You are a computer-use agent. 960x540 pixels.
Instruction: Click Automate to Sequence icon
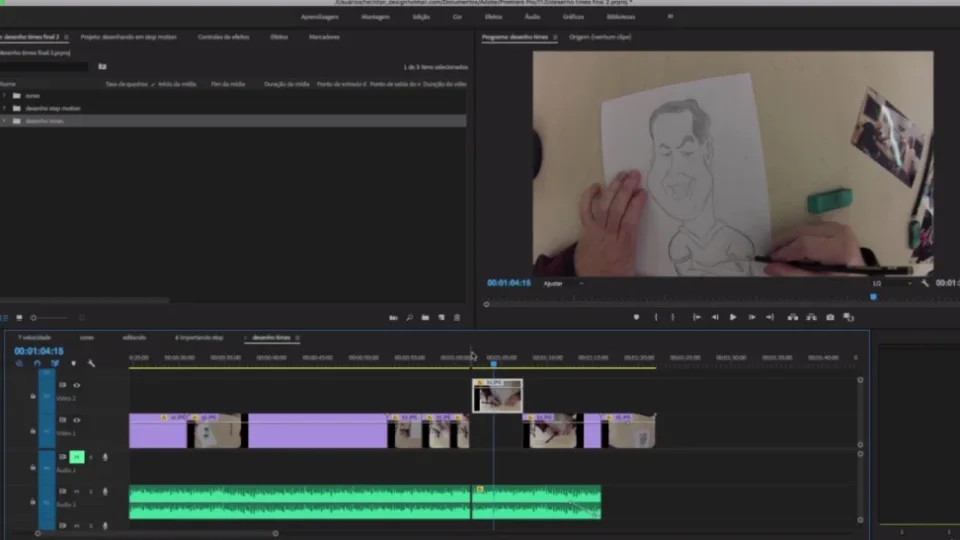393,318
